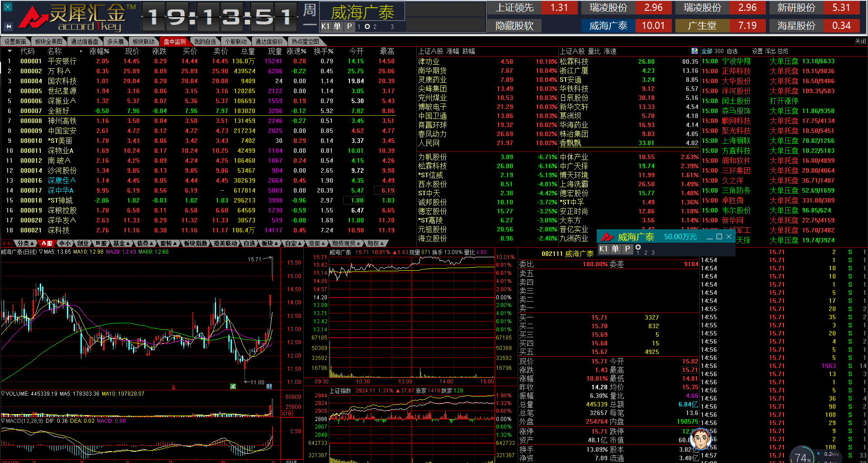Screen dimensions: 868x463
Task: Select the 300 filter in the alerts panel
Action: (x=719, y=51)
